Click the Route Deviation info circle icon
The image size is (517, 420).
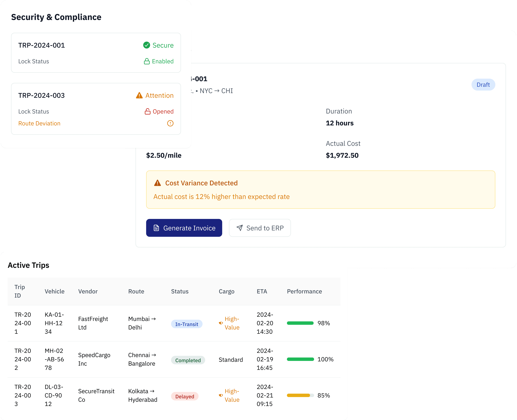pyautogui.click(x=170, y=123)
